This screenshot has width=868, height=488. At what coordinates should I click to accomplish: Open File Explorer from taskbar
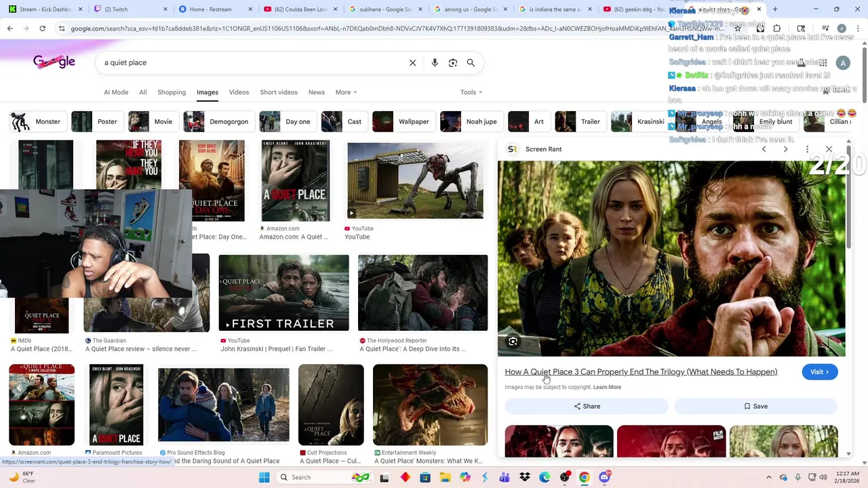point(445,477)
